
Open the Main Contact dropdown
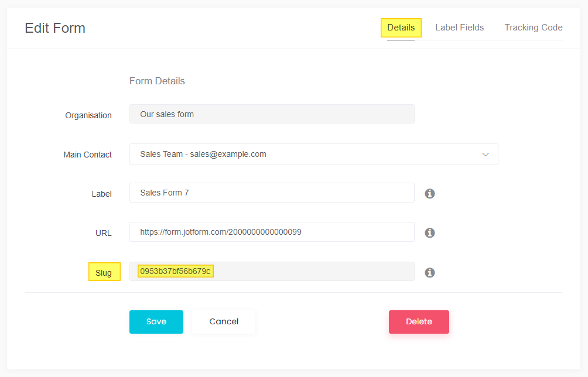tap(313, 154)
